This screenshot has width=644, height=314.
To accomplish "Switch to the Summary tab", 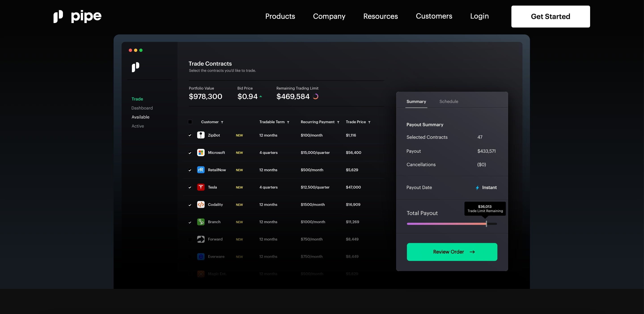I will coord(416,102).
